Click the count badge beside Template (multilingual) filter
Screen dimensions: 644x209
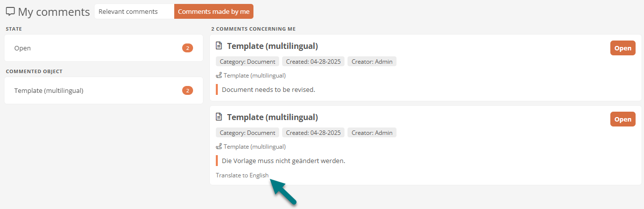click(188, 90)
